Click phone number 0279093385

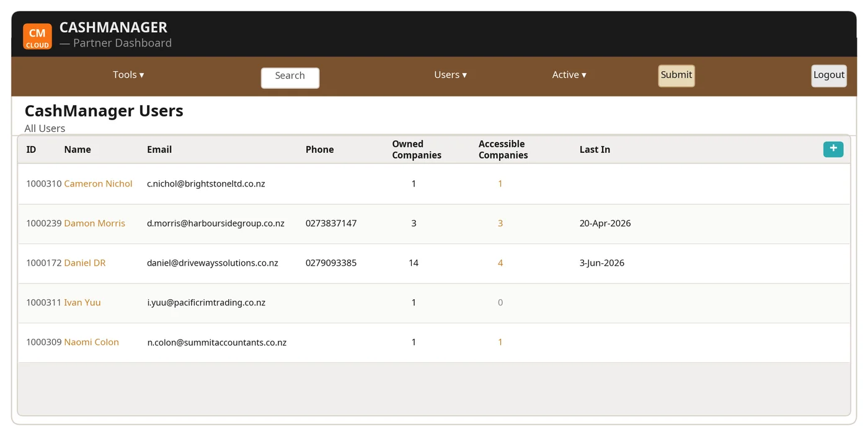pos(331,263)
